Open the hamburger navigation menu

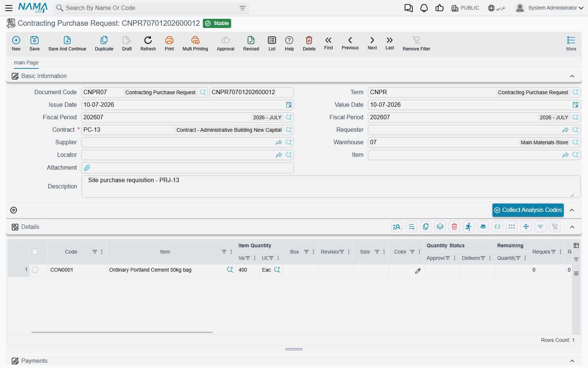(9, 8)
